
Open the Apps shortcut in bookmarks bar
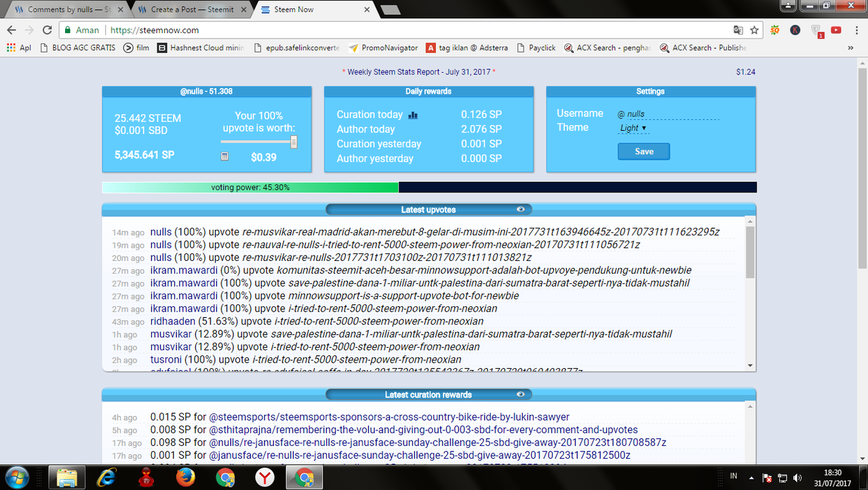(19, 48)
